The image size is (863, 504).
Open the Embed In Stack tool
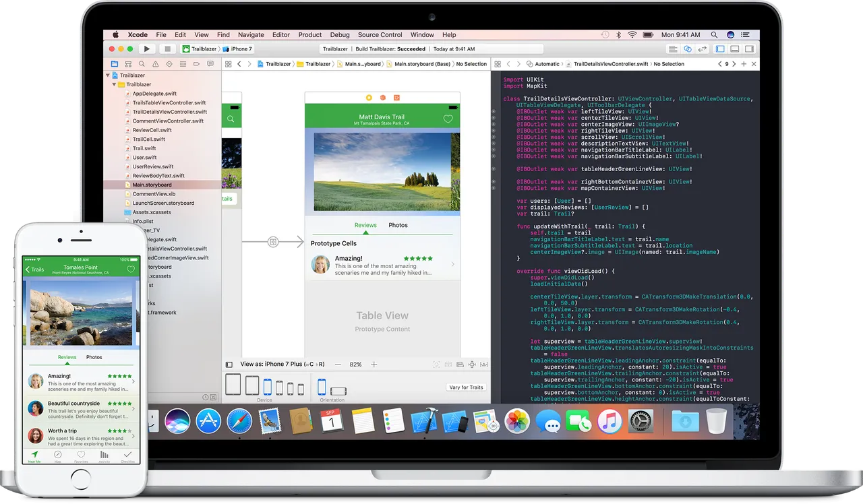(x=448, y=365)
